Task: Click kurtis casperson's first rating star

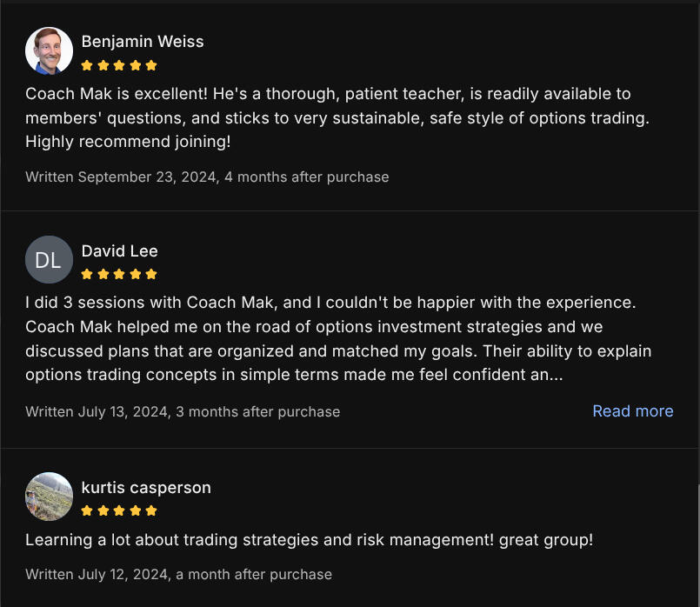Action: 87,510
